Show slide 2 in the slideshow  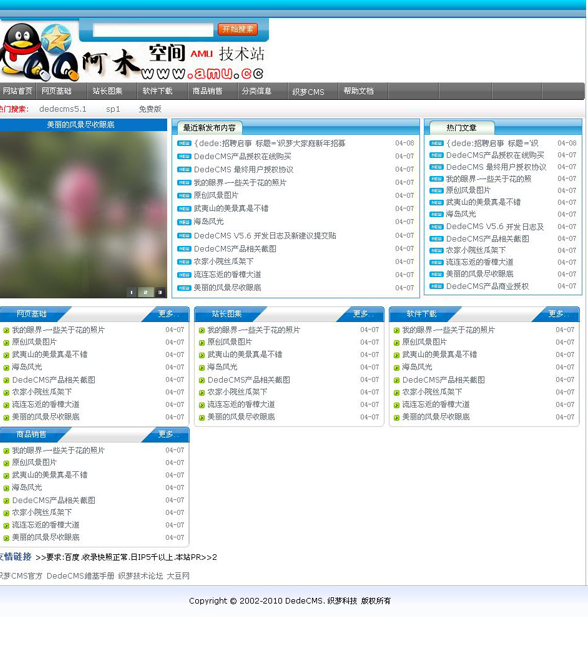145,292
